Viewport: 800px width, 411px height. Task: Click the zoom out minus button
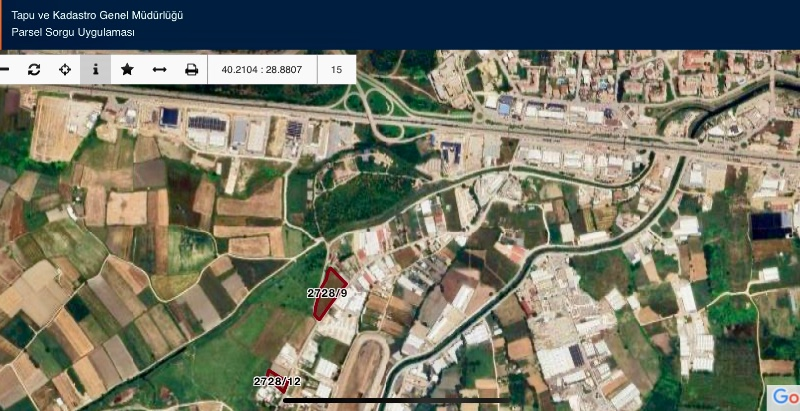click(5, 70)
